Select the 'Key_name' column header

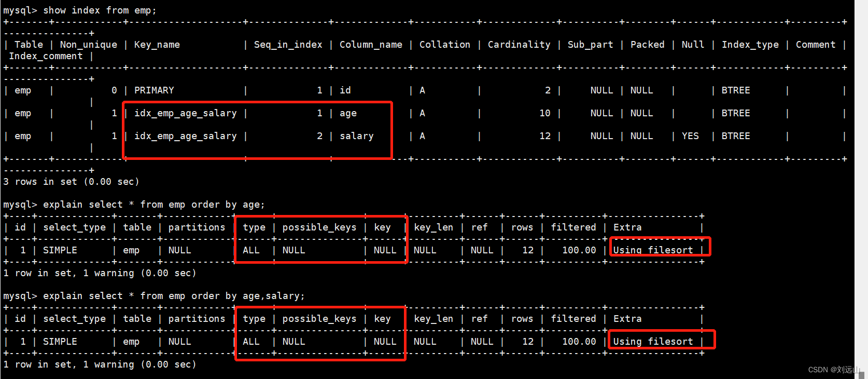[x=157, y=45]
